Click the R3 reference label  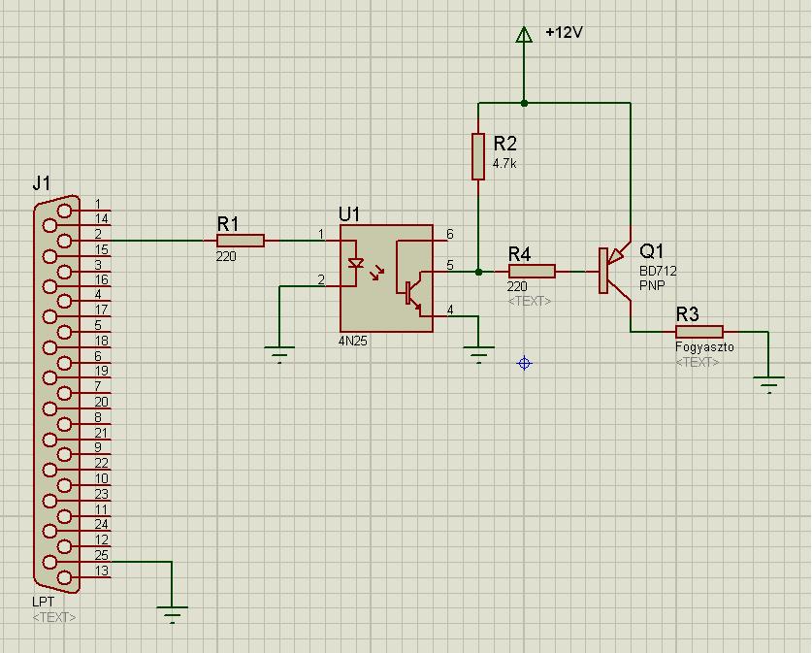click(x=687, y=314)
